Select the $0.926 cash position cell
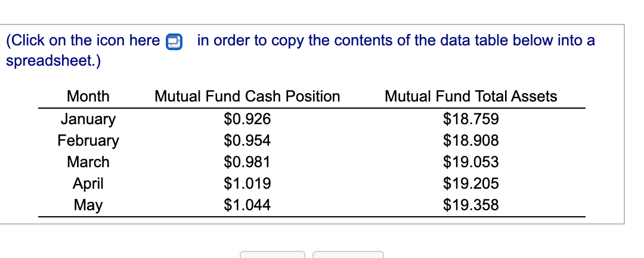This screenshot has height=258, width=644. [x=247, y=119]
